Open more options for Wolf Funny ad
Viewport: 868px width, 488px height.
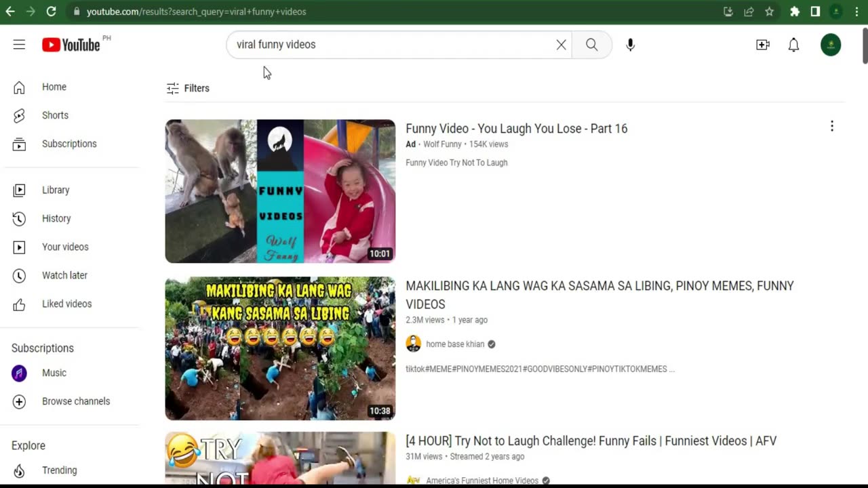pos(832,126)
